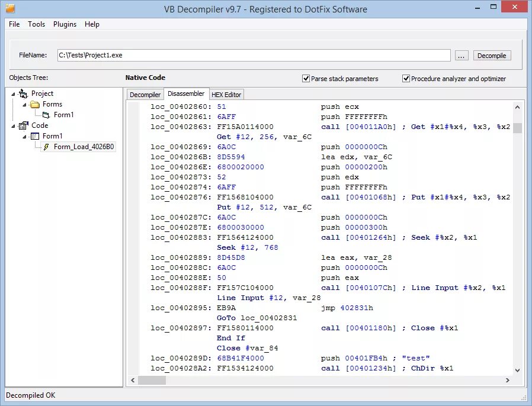Select the Code tree label

(40, 125)
